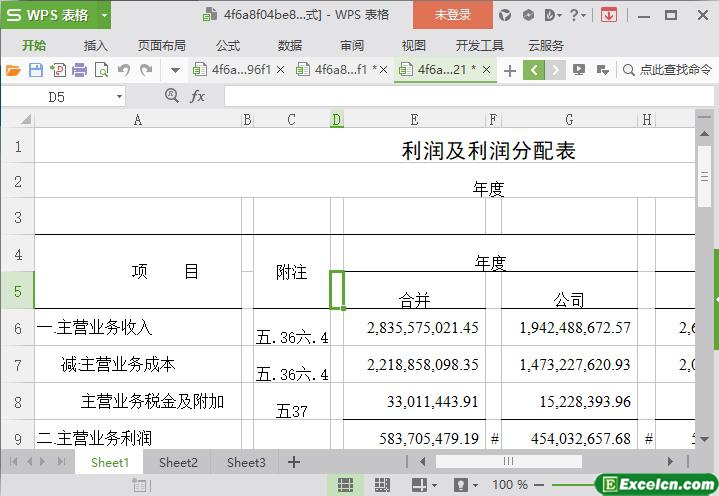The width and height of the screenshot is (719, 496).
Task: Select column G header
Action: tap(569, 120)
